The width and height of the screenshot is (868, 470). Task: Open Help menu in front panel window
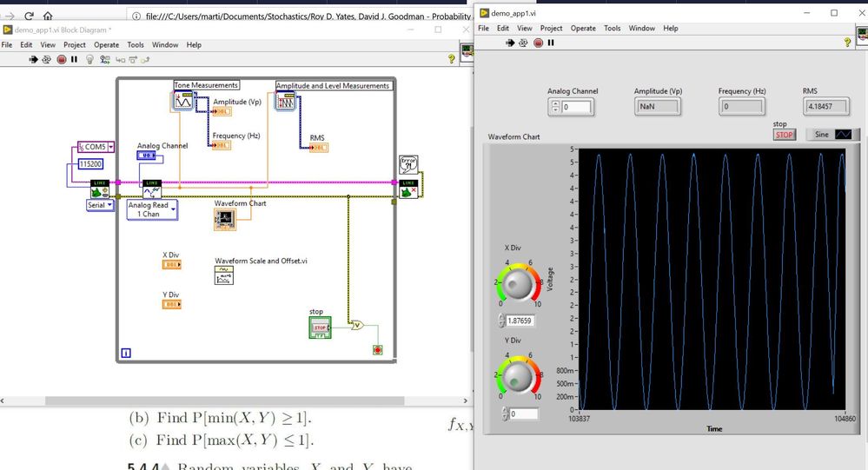pos(671,28)
